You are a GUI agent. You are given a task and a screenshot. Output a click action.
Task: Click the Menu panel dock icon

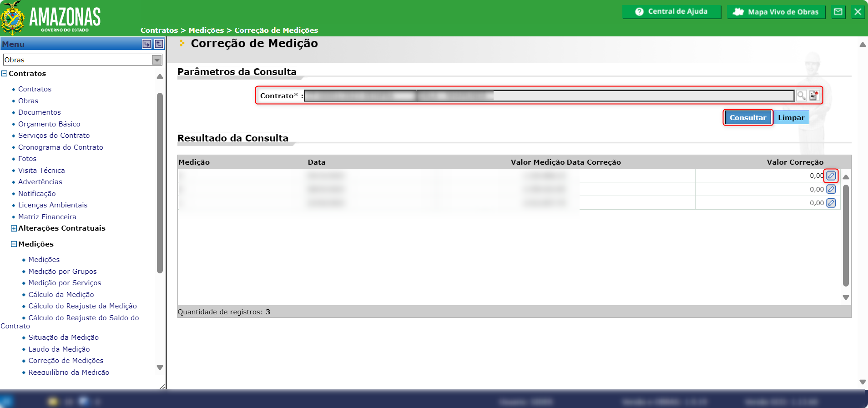(146, 44)
